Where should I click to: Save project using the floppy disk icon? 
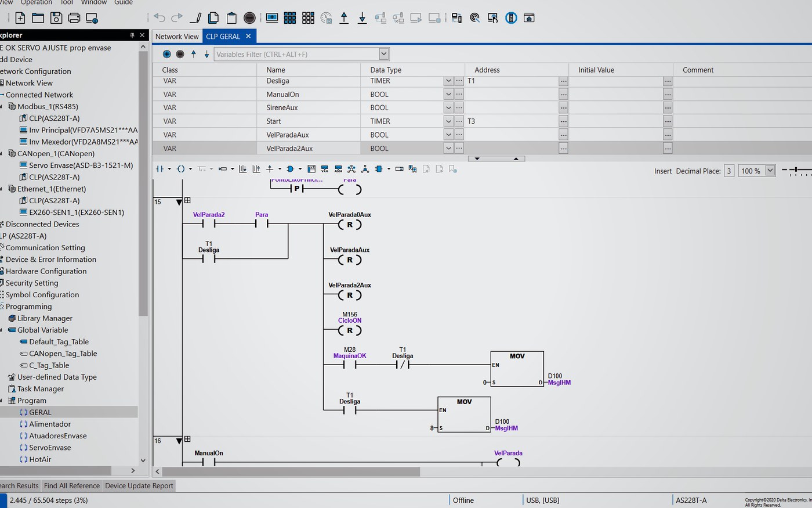pos(56,18)
